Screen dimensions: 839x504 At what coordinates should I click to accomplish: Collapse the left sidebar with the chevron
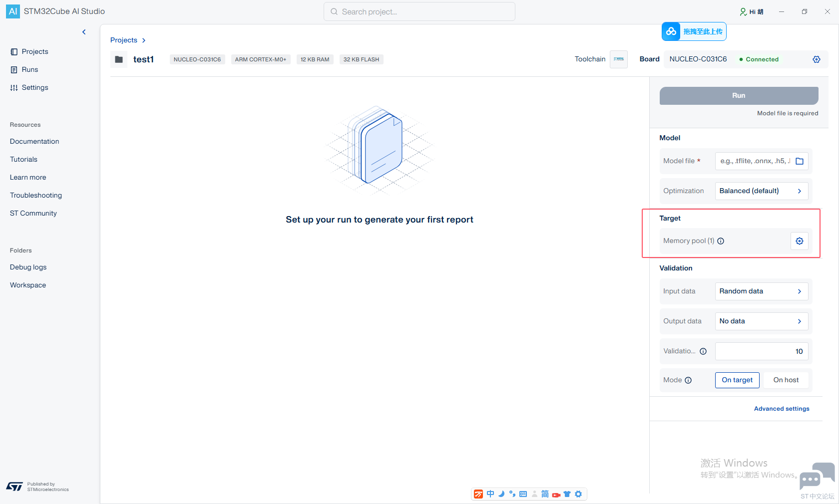pos(84,32)
